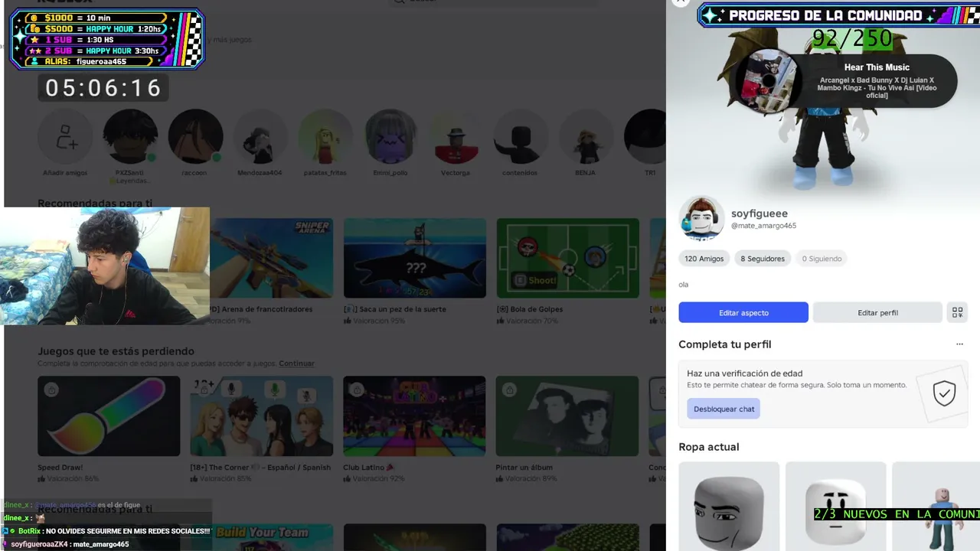Select the blue-shirt character item in Ropa actual

(x=936, y=506)
